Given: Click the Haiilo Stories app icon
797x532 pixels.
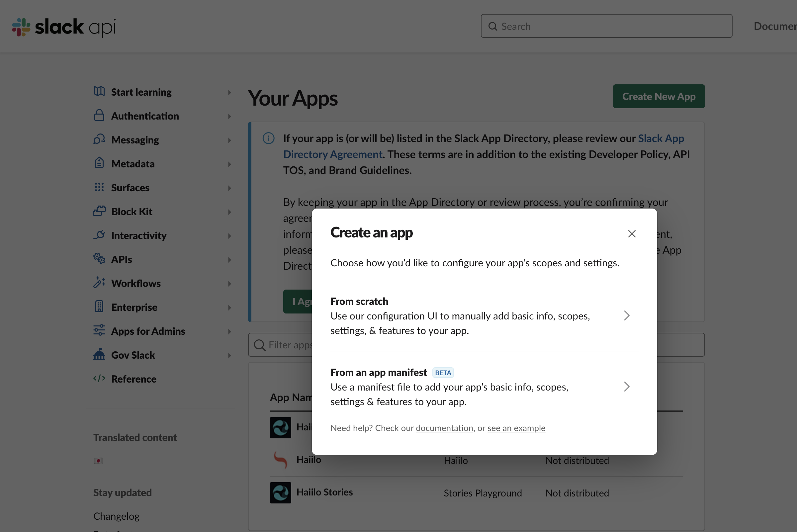Looking at the screenshot, I should point(280,492).
